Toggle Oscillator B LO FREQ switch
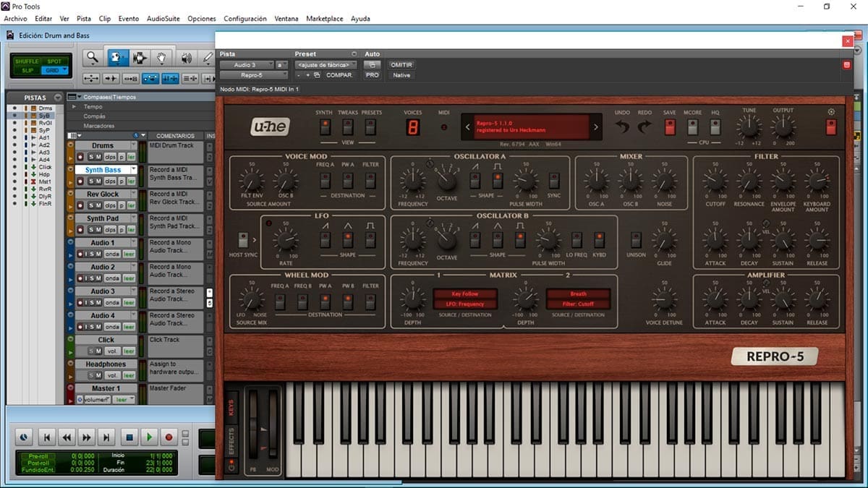The width and height of the screenshot is (868, 488). [x=576, y=239]
